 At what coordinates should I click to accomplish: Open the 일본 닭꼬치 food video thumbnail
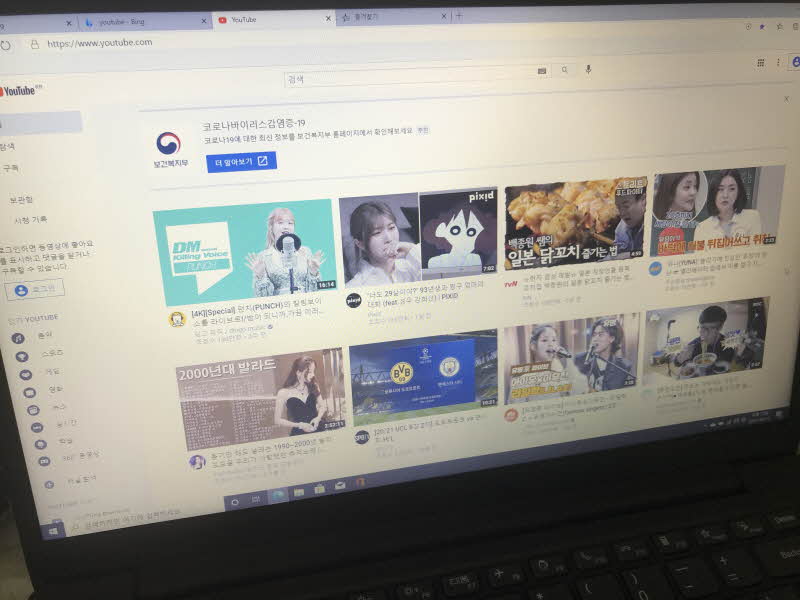click(x=576, y=222)
